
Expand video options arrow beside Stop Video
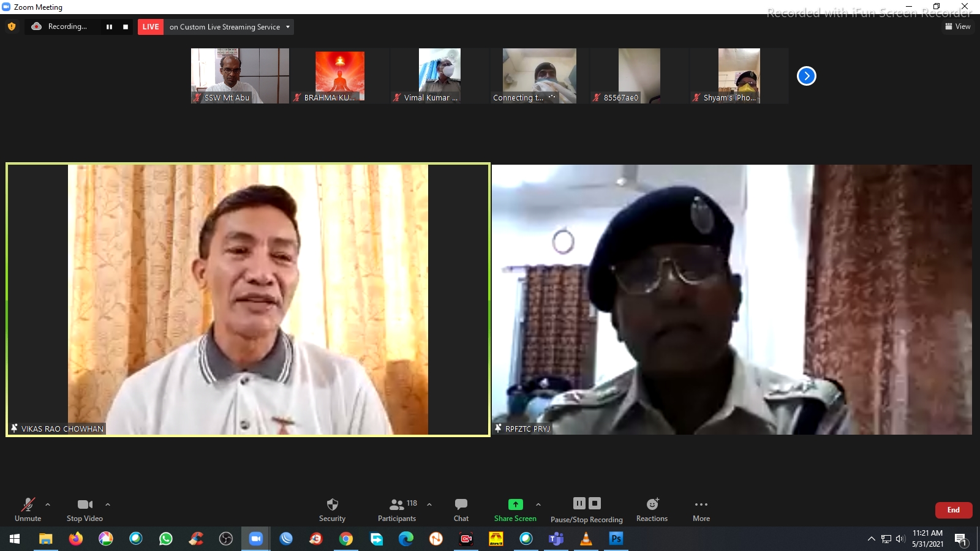pos(108,504)
